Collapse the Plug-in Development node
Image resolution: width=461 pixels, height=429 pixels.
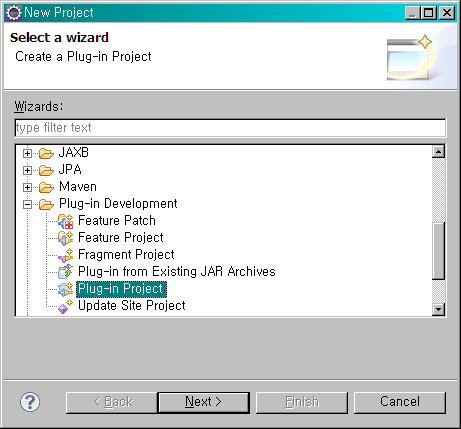coord(27,204)
